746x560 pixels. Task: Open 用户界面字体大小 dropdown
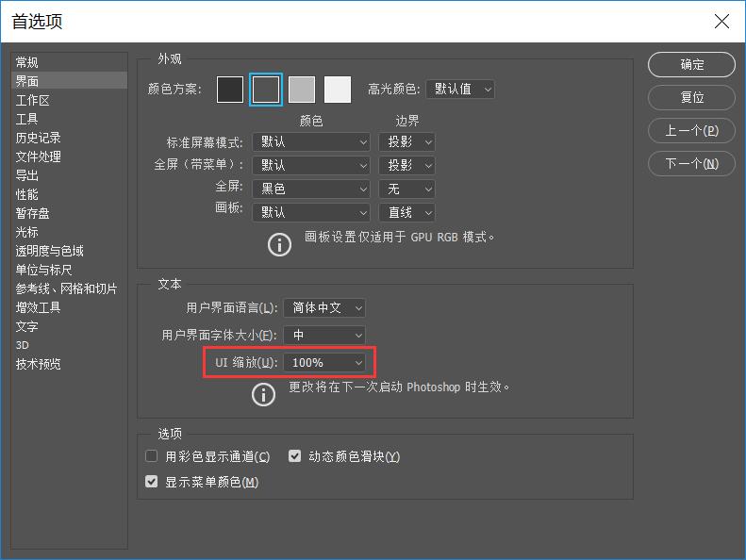coord(324,335)
